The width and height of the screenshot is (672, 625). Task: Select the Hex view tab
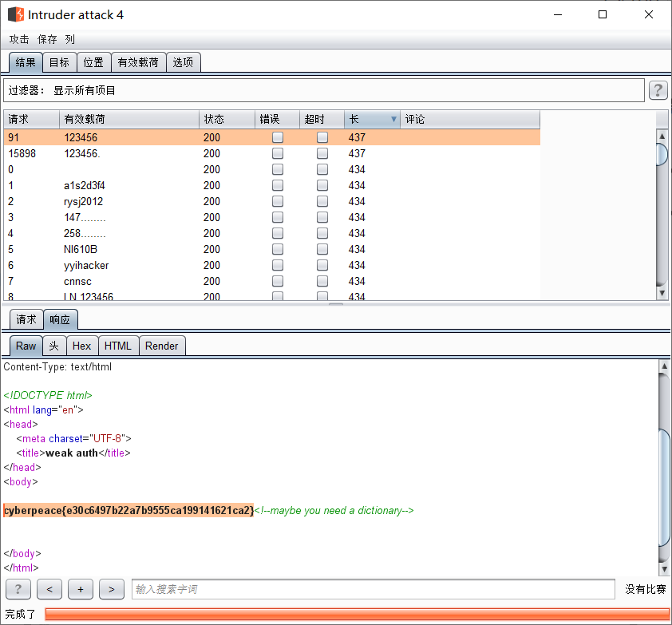pos(82,346)
